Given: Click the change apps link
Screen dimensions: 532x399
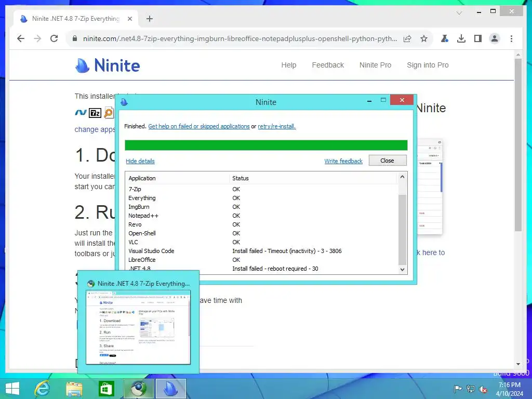Looking at the screenshot, I should click(x=95, y=129).
